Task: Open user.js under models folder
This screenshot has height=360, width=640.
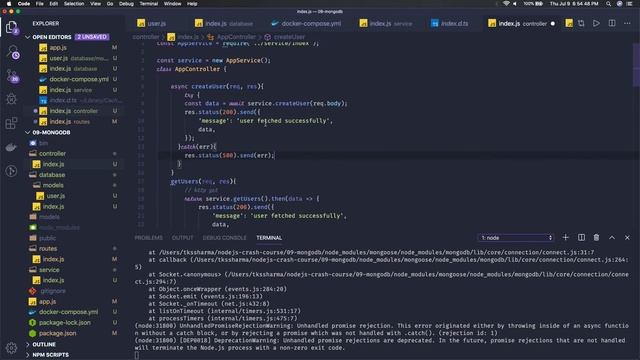Action: pos(56,196)
